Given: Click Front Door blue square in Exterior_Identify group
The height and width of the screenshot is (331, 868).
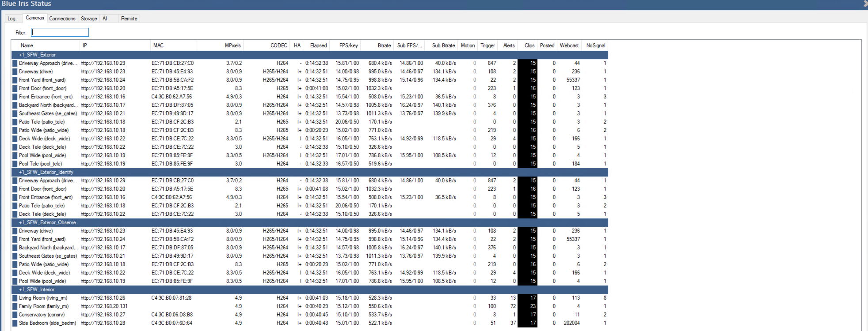Looking at the screenshot, I should click(x=15, y=189).
